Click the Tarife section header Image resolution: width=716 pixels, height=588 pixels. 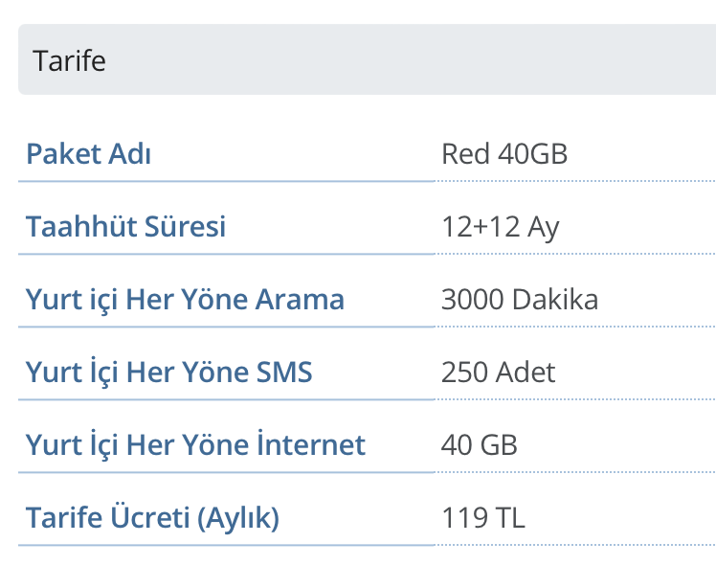[x=368, y=59]
